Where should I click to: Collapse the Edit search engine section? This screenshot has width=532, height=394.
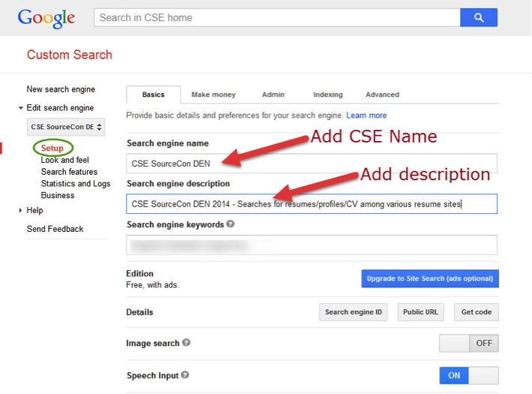point(21,108)
